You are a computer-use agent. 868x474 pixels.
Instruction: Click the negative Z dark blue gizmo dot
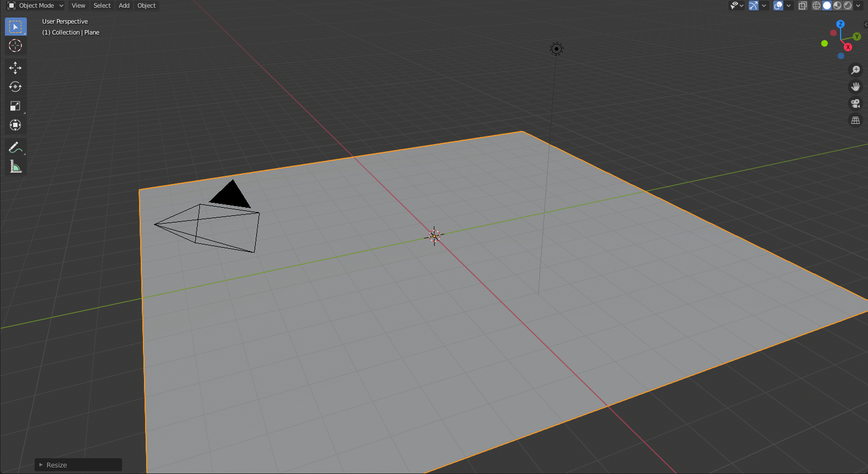[841, 56]
